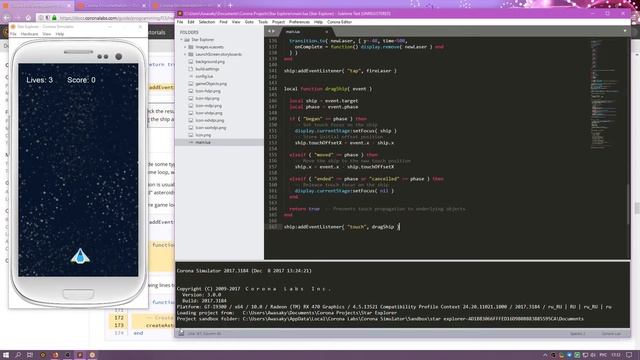Go to previous tab using left arrow
Viewport: 640px width, 360px height.
tap(269, 31)
